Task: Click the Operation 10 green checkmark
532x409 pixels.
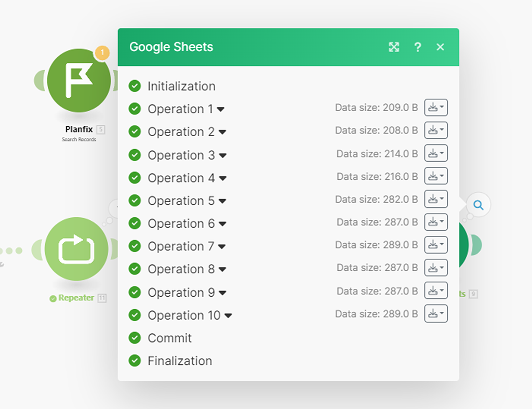Action: [x=135, y=315]
